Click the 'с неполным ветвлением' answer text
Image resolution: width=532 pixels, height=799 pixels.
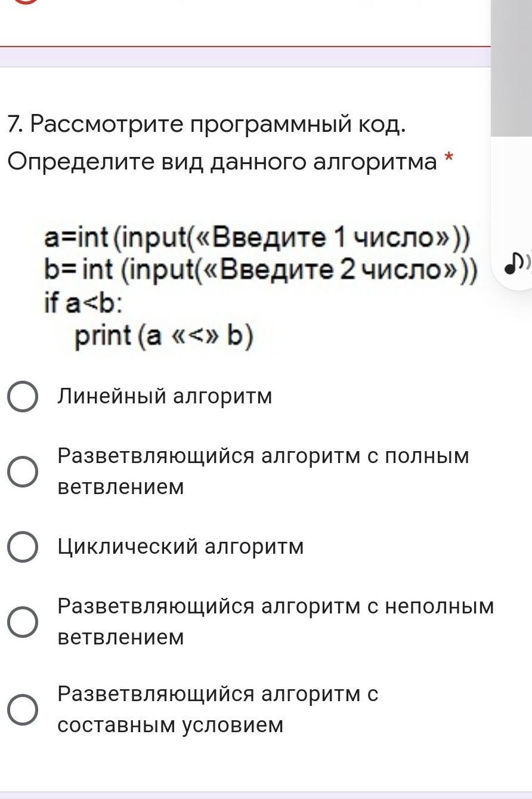275,622
